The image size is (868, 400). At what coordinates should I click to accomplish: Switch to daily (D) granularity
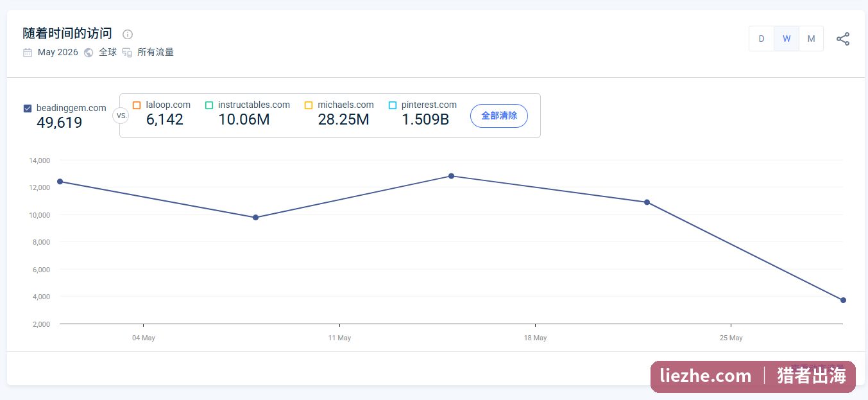pyautogui.click(x=762, y=39)
